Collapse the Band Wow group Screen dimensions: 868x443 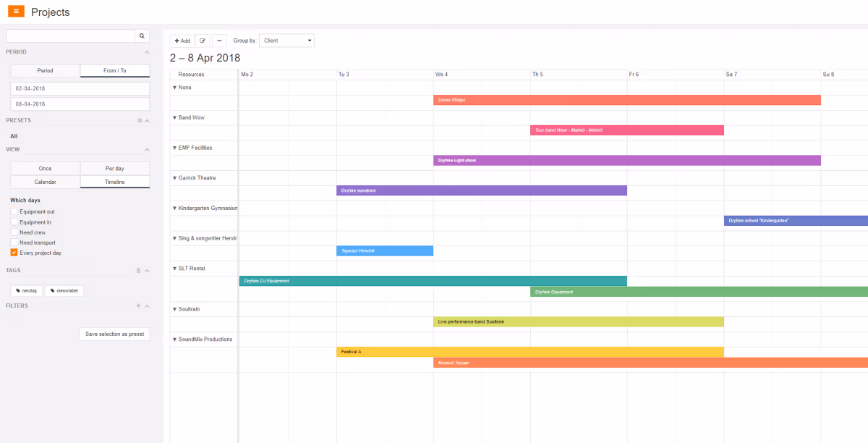[174, 117]
